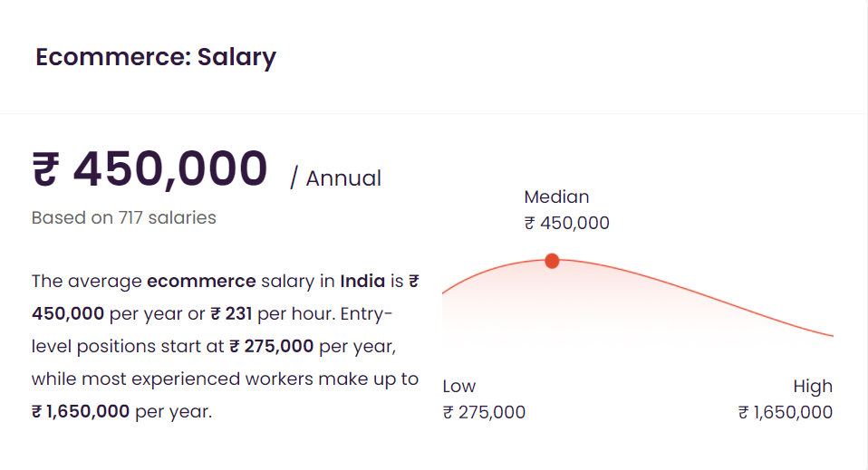
Task: Click the "Median" label above the curve
Action: pos(556,197)
